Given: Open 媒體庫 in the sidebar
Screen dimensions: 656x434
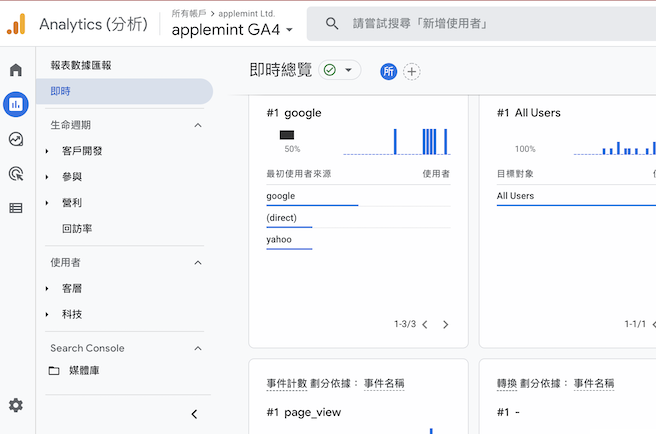Looking at the screenshot, I should [84, 370].
